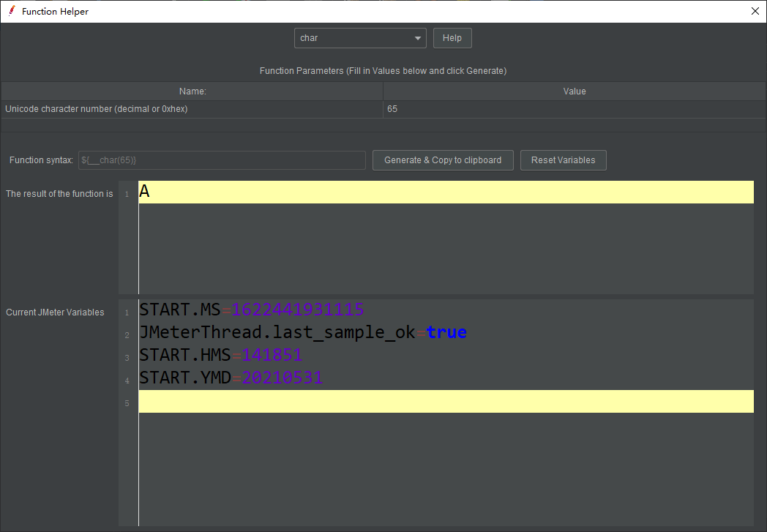Click the 1622441931115 value
Viewport: 767px width, 532px height.
coord(297,310)
